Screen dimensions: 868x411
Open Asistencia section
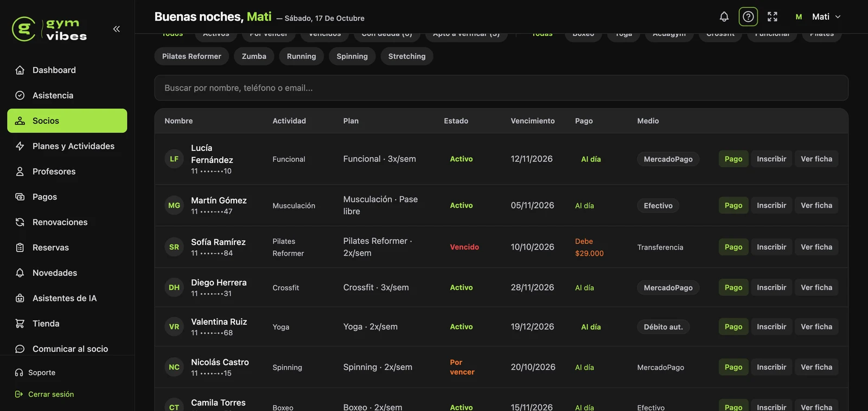pos(67,96)
